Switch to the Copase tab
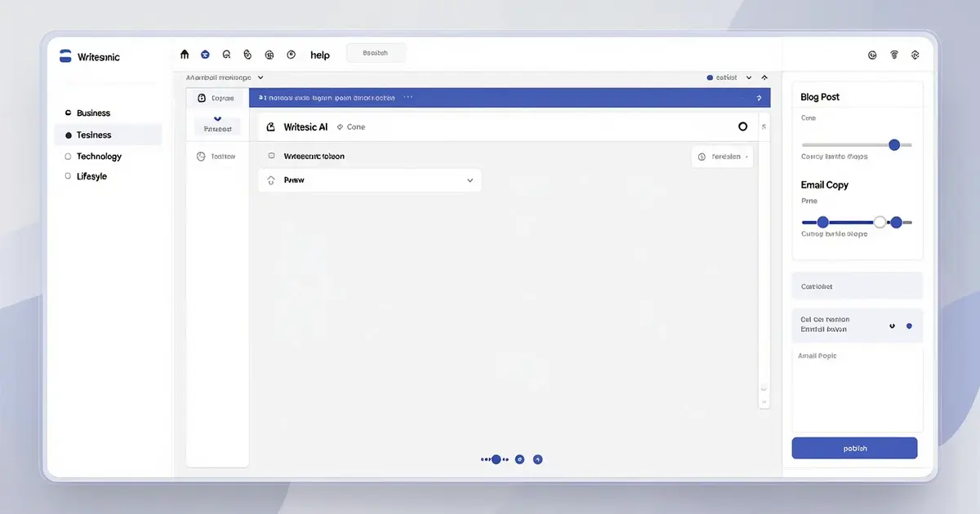980x514 pixels. (x=217, y=98)
